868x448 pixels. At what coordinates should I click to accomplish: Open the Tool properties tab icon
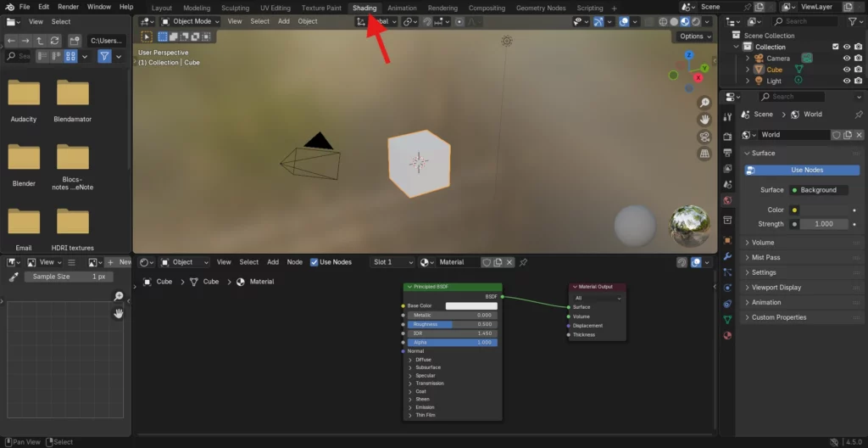[727, 116]
